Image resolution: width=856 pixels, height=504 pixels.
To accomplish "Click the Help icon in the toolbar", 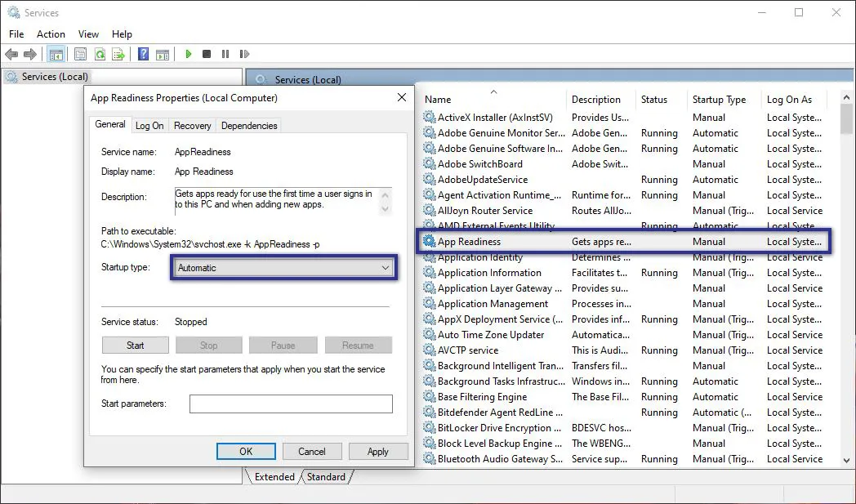I will pyautogui.click(x=143, y=54).
